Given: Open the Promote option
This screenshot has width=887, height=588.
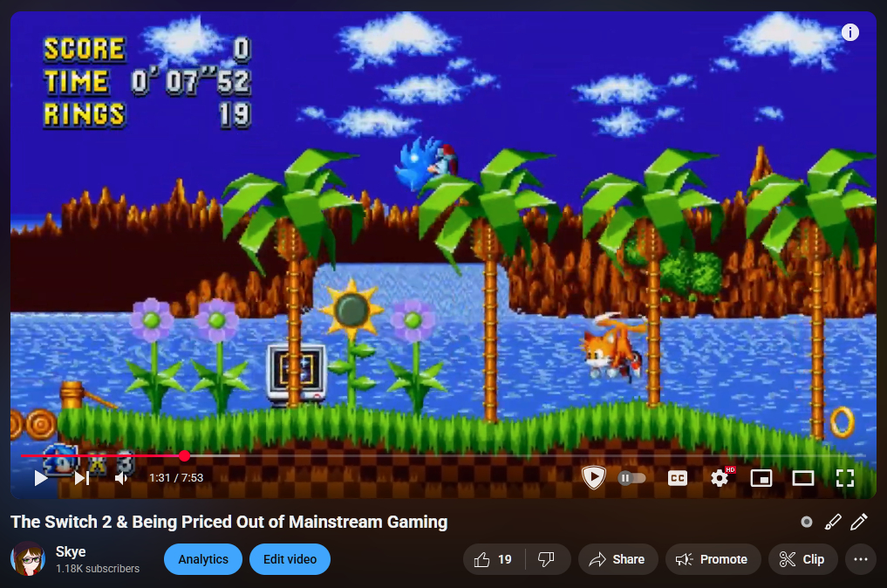Looking at the screenshot, I should (713, 559).
